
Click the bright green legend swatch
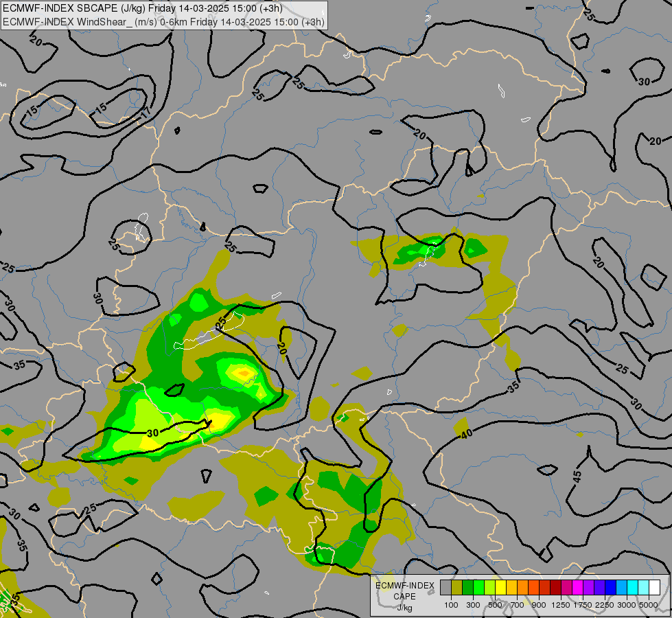478,588
